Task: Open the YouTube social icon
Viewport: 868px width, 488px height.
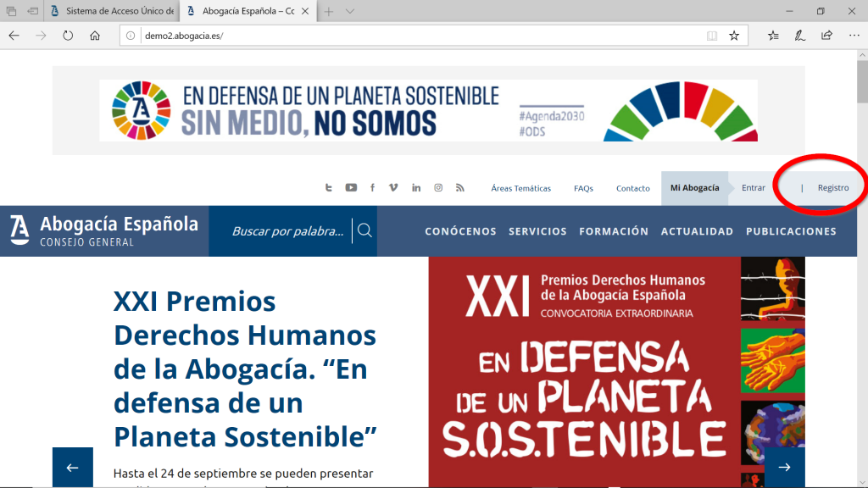Action: 351,187
